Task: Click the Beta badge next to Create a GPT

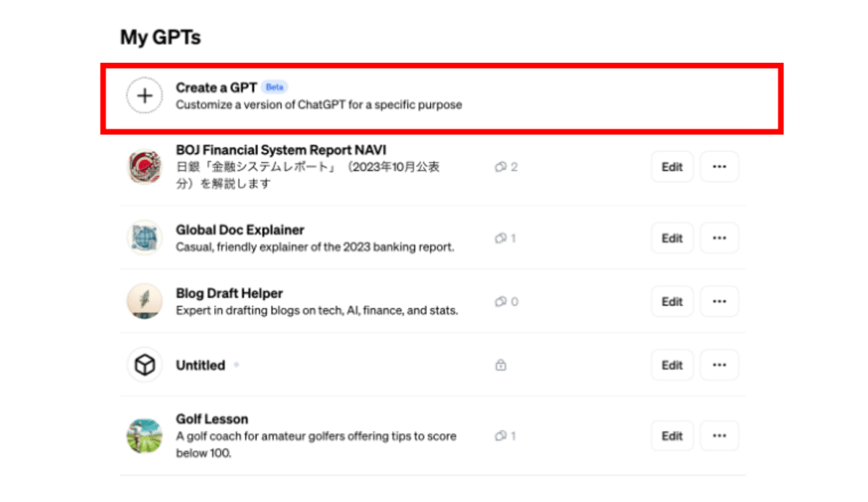Action: 274,86
